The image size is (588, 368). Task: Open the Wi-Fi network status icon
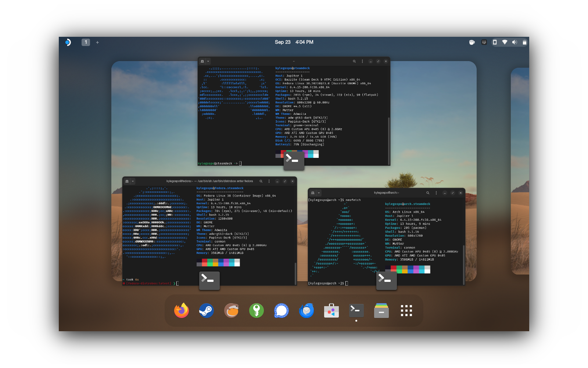point(505,42)
